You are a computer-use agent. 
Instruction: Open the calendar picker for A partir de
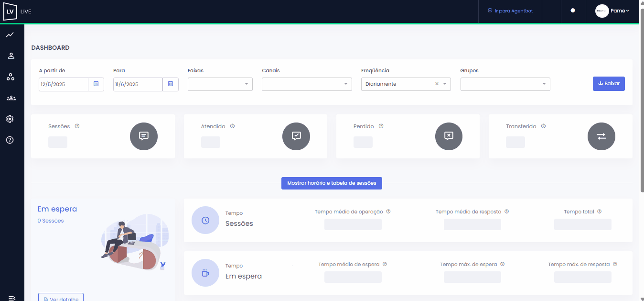pyautogui.click(x=96, y=84)
